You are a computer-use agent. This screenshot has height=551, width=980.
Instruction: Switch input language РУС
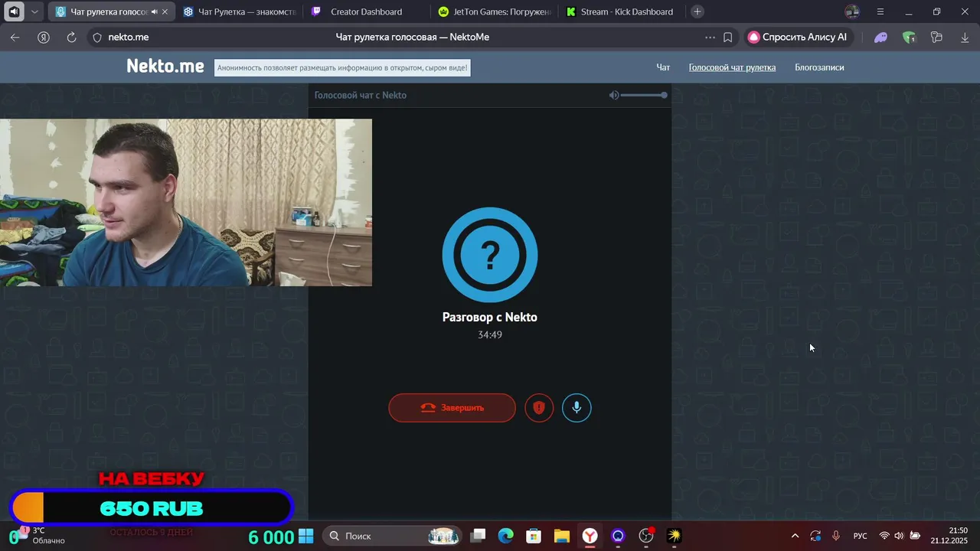coord(861,536)
